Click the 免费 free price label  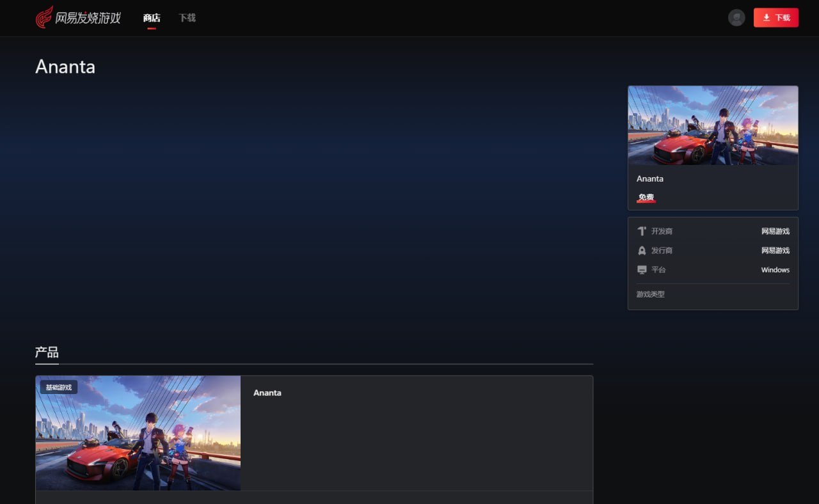646,198
